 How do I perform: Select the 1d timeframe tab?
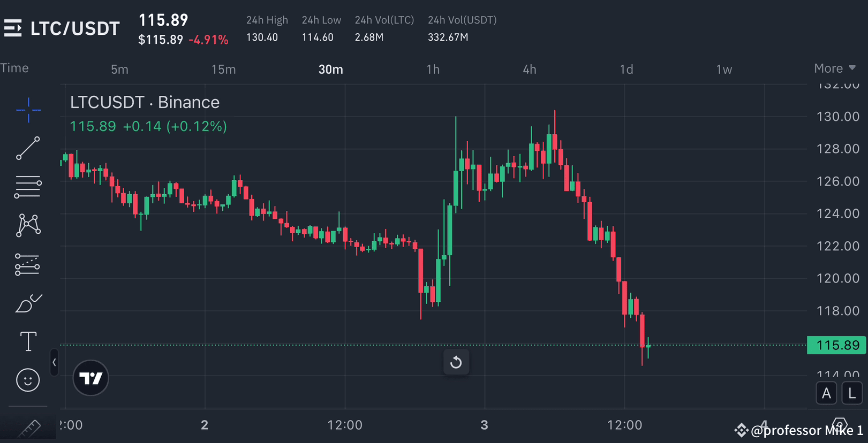(x=626, y=68)
